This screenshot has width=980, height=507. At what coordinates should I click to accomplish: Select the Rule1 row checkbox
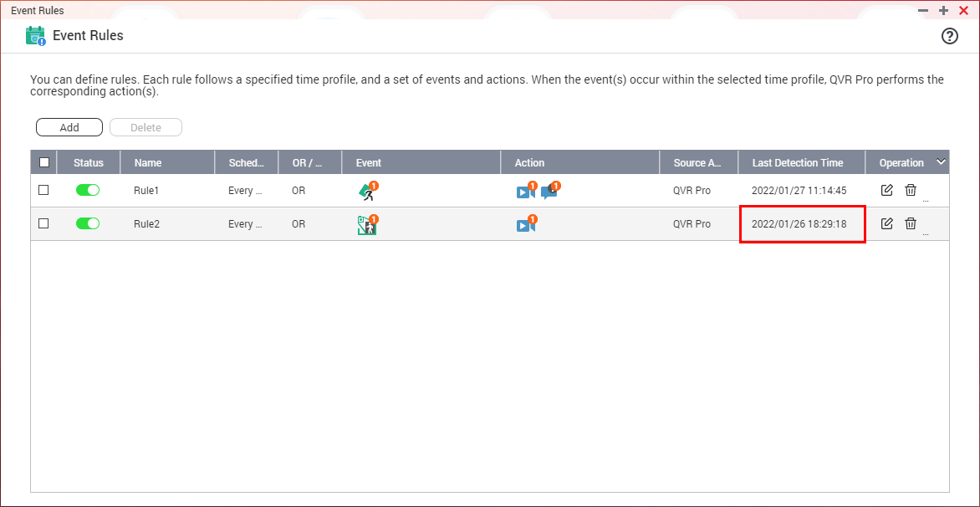[x=44, y=190]
